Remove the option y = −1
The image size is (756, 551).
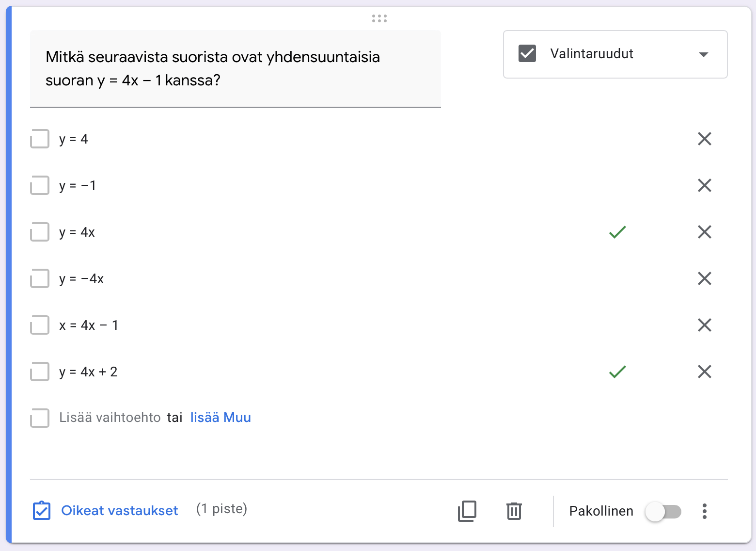click(x=704, y=185)
